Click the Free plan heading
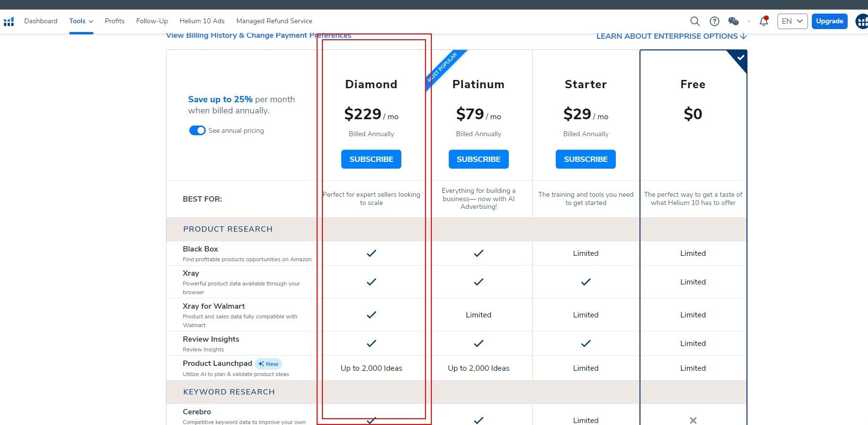868x425 pixels. pyautogui.click(x=693, y=84)
